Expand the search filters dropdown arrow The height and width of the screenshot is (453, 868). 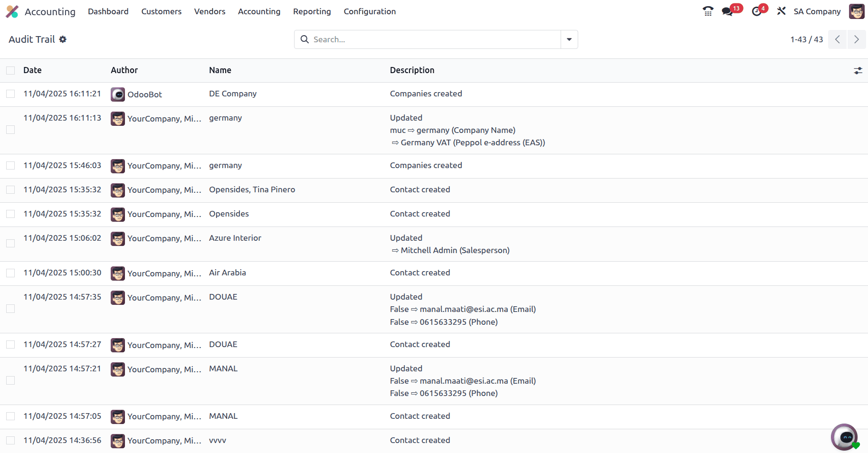(x=569, y=39)
